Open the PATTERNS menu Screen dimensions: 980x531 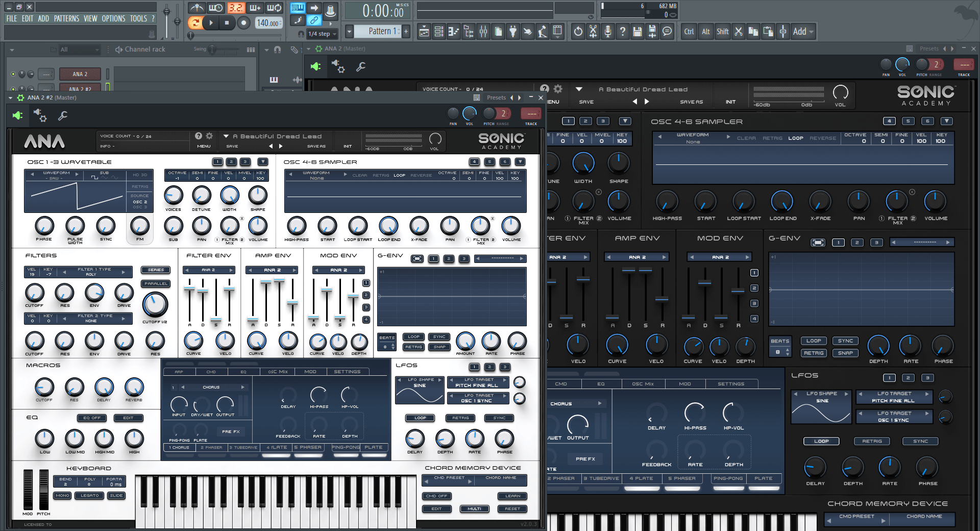coord(66,18)
